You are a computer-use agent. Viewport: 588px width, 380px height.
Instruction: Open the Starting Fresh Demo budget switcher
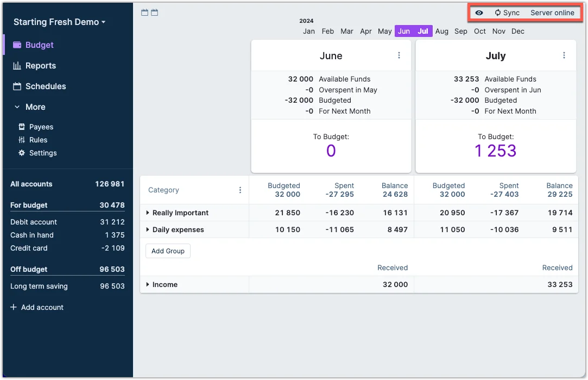point(59,22)
